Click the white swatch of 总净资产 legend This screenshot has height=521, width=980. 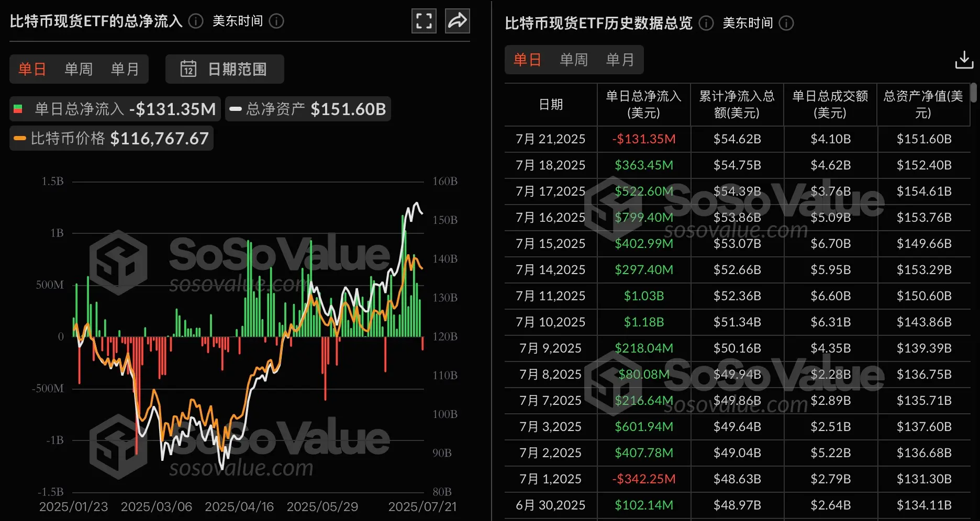(236, 109)
